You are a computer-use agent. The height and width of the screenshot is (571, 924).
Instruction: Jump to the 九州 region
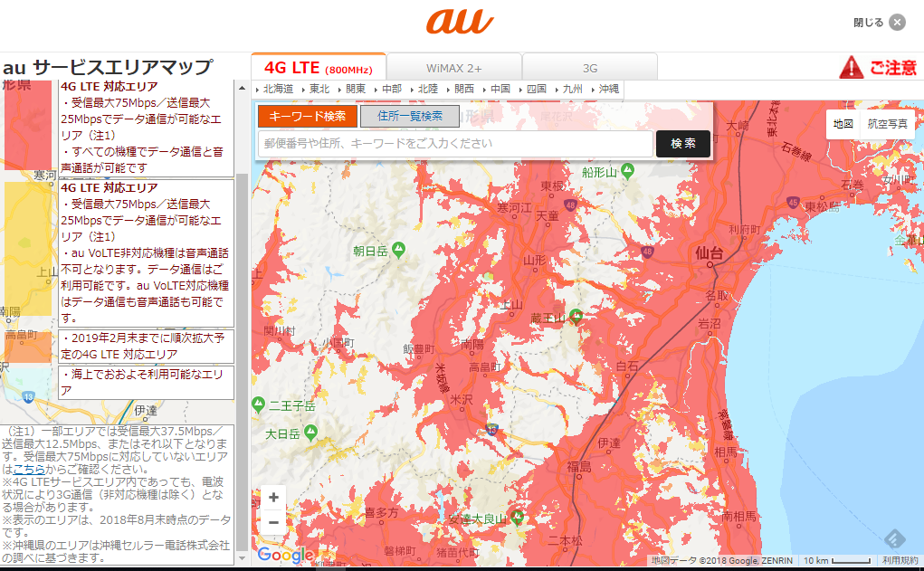tap(572, 89)
